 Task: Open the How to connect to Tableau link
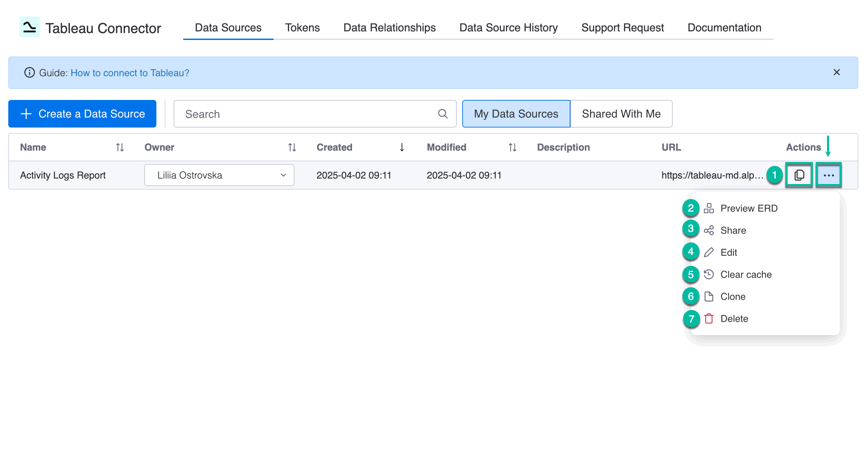[130, 73]
